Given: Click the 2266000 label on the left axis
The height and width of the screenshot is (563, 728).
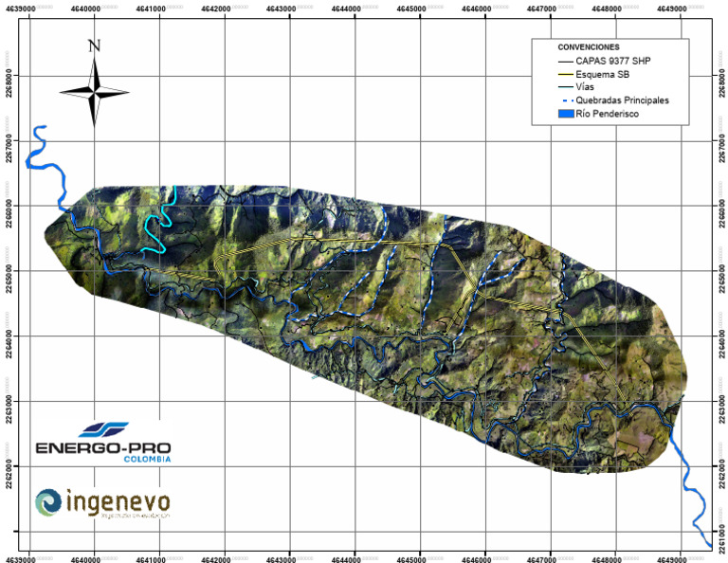Looking at the screenshot, I should pos(9,213).
